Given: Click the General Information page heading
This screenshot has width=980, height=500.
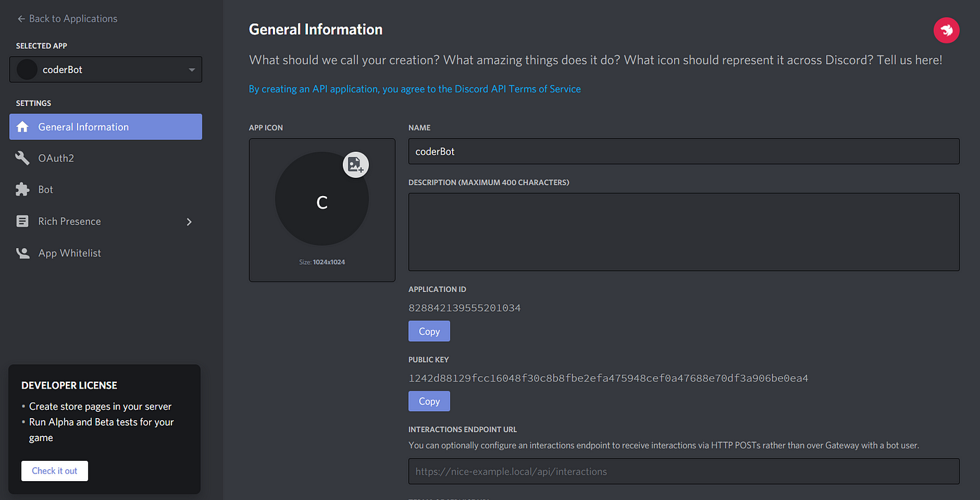Looking at the screenshot, I should coord(316,29).
